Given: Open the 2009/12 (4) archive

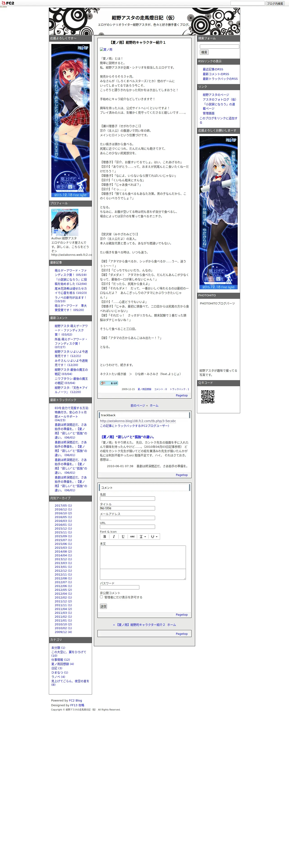Looking at the screenshot, I should pos(63,632).
